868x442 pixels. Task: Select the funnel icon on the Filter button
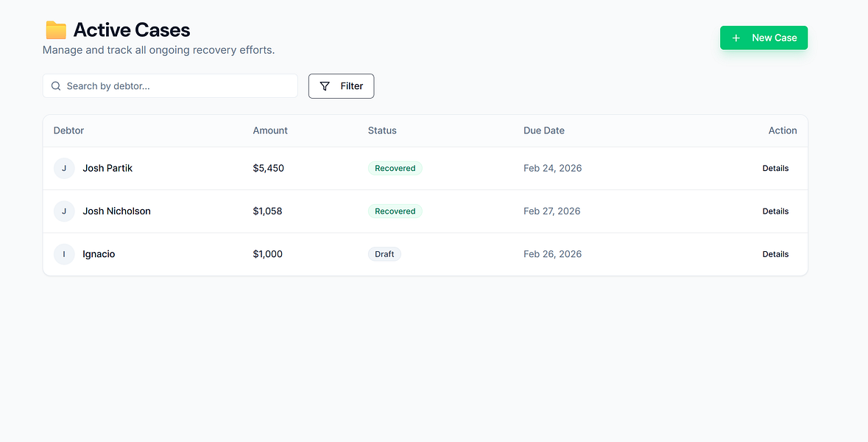tap(325, 86)
